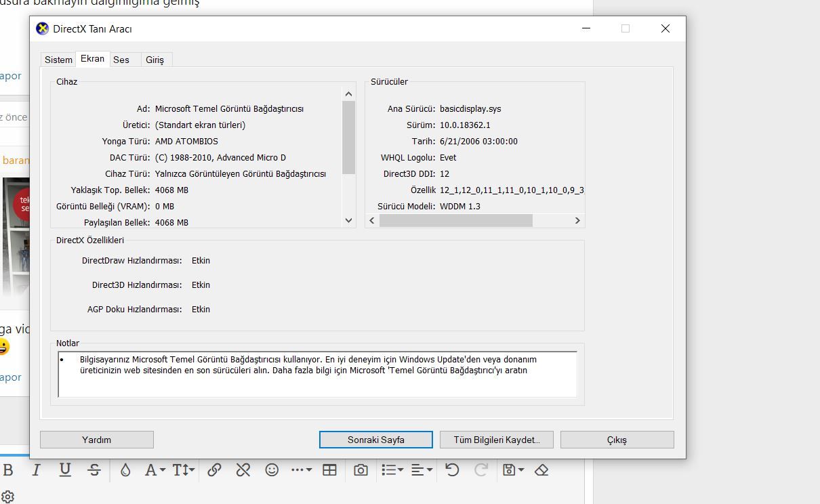Click the Sürücüler panel scroll left arrow
The width and height of the screenshot is (820, 504).
372,220
